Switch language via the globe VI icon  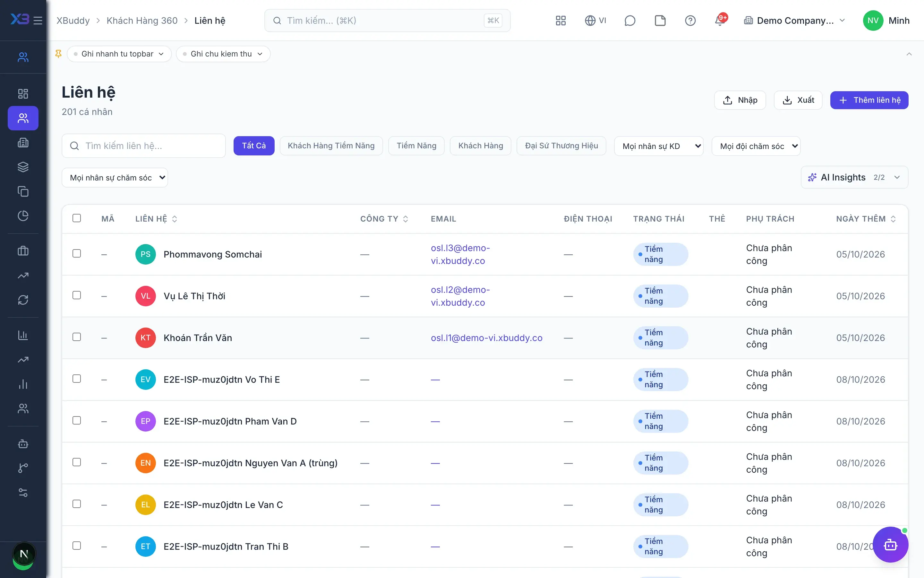(x=595, y=21)
